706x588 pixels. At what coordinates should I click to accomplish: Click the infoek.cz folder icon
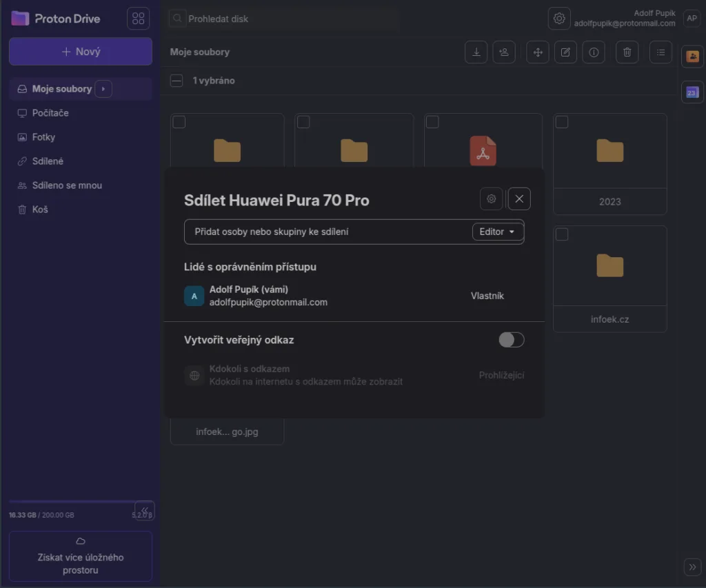click(x=610, y=265)
